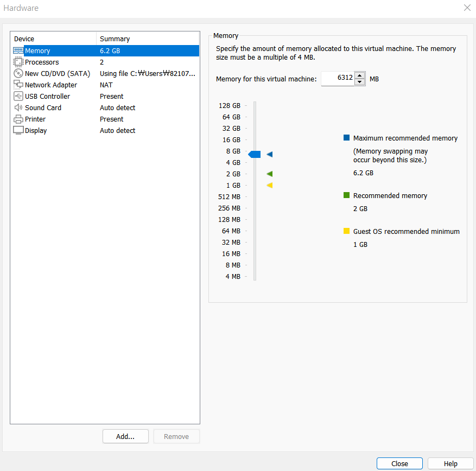Viewport: 476px width, 471px height.
Task: Click the yellow Guest OS minimum swatch
Action: (346, 231)
